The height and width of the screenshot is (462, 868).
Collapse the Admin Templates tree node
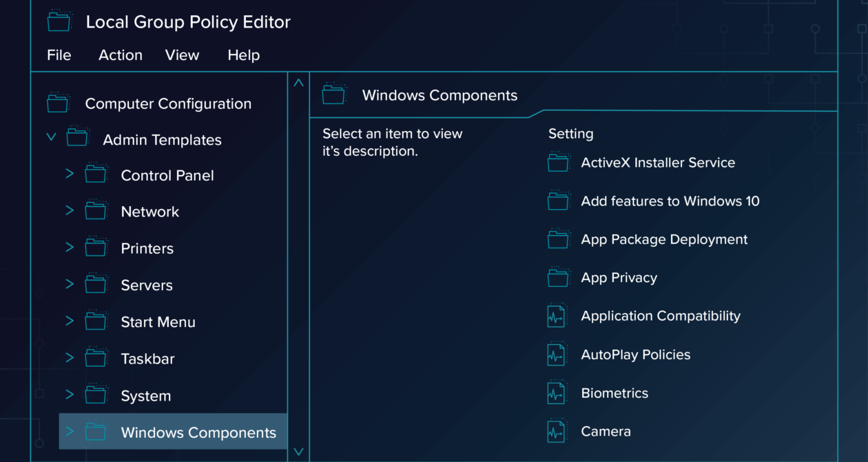pyautogui.click(x=51, y=137)
